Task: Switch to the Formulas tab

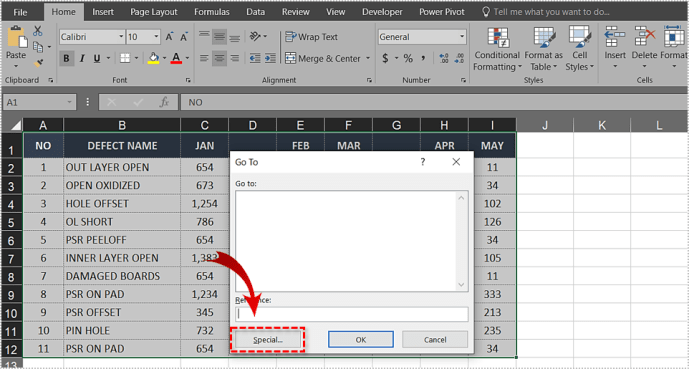Action: [x=212, y=12]
